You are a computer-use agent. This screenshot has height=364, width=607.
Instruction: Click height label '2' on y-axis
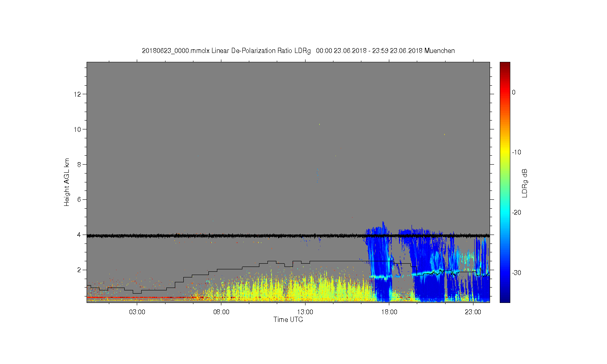click(79, 270)
